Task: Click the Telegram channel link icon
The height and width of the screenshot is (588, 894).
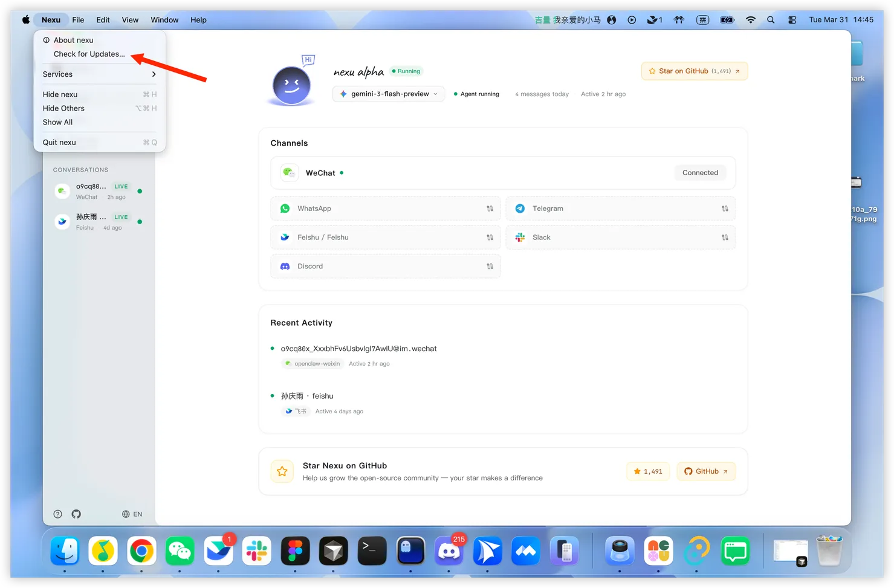Action: [724, 208]
